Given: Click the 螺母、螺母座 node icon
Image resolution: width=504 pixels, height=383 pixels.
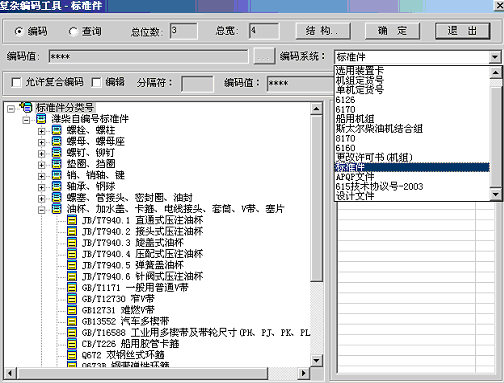Looking at the screenshot, I should point(57,141).
